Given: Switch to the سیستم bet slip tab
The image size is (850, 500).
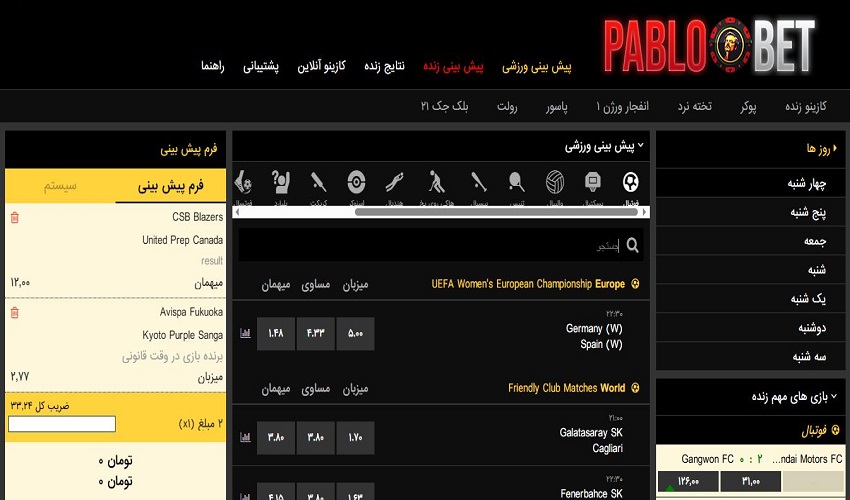Looking at the screenshot, I should pos(59,186).
